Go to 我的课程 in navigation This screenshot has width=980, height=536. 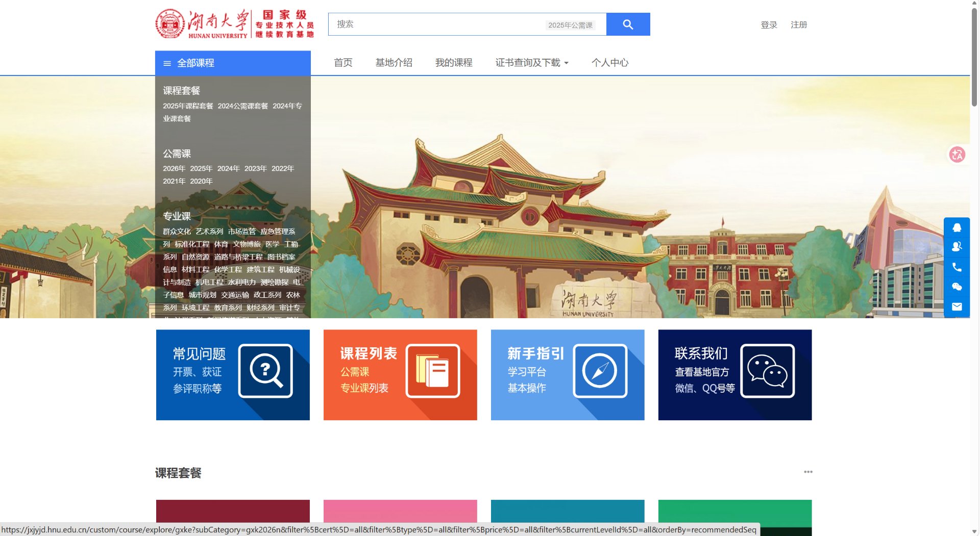[454, 63]
